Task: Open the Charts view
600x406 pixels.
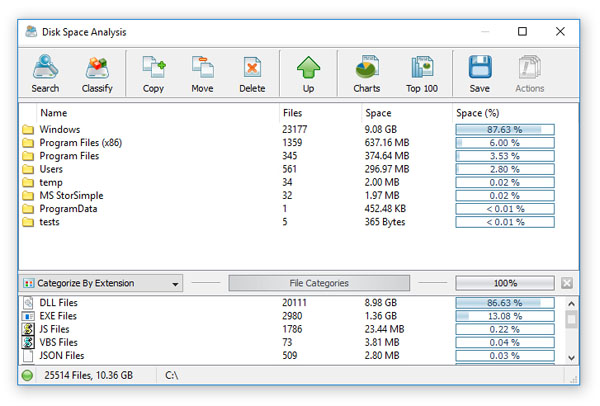Action: pyautogui.click(x=367, y=73)
